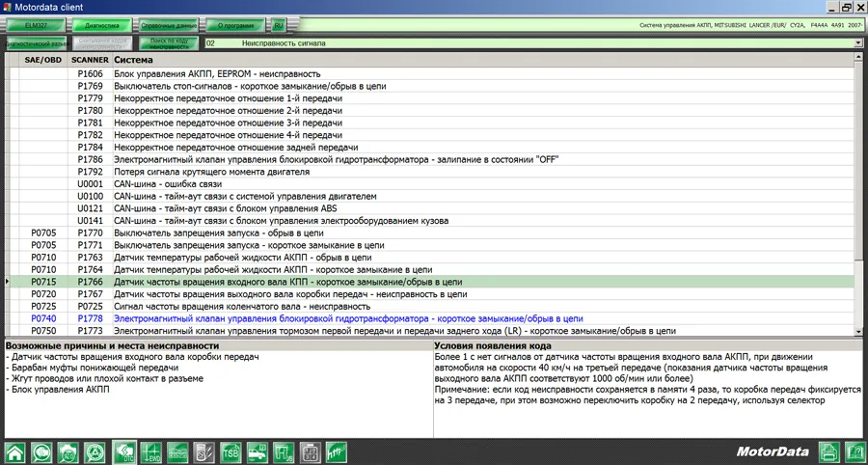Open the О программе menu
Screen dimensions: 868x465
tap(236, 25)
